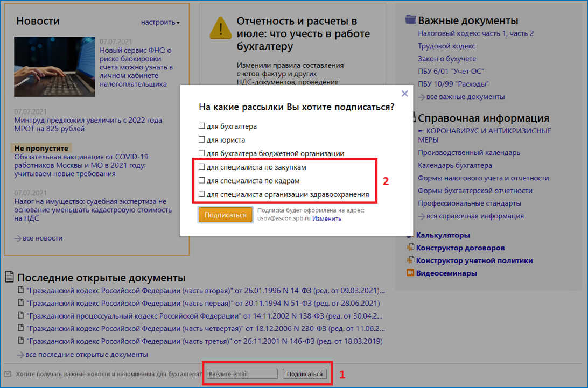
Task: Check 'для специалиста организации здравоохранения' checkbox
Action: [202, 194]
